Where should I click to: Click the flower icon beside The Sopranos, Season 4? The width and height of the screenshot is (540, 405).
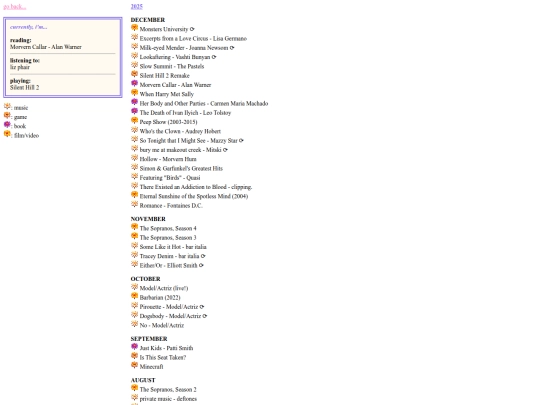click(x=135, y=227)
